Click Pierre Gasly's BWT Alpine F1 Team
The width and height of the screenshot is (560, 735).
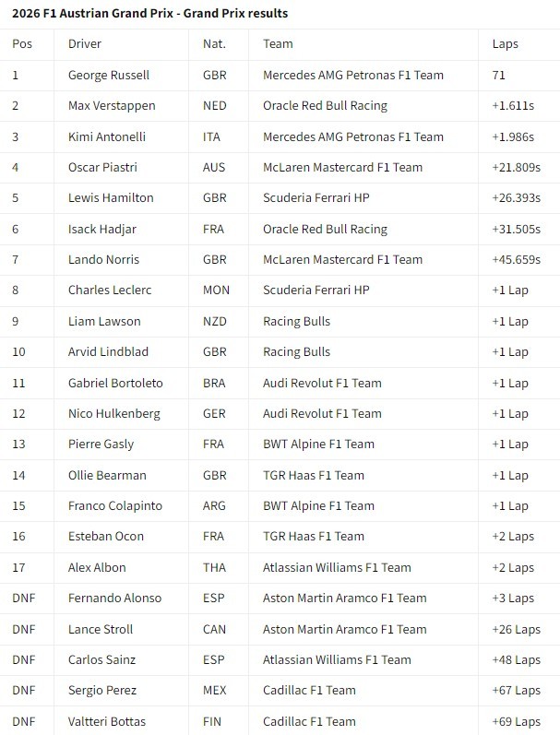tap(318, 445)
